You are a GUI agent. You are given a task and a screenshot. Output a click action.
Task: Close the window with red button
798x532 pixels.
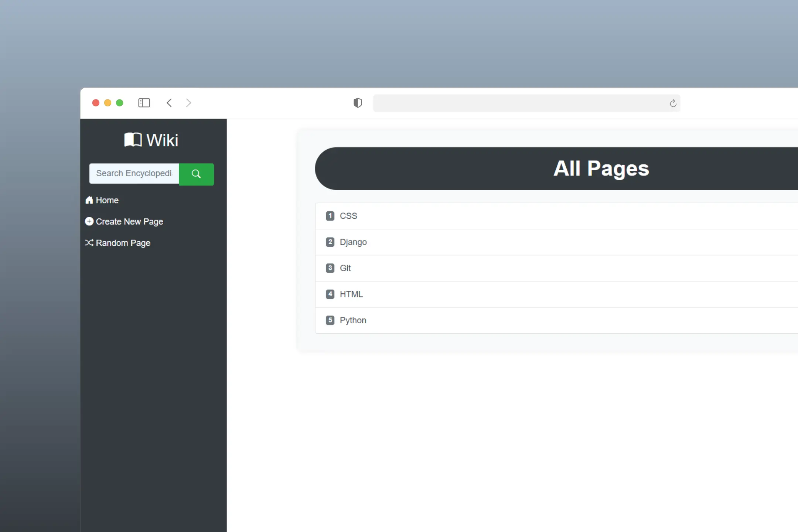[96, 103]
